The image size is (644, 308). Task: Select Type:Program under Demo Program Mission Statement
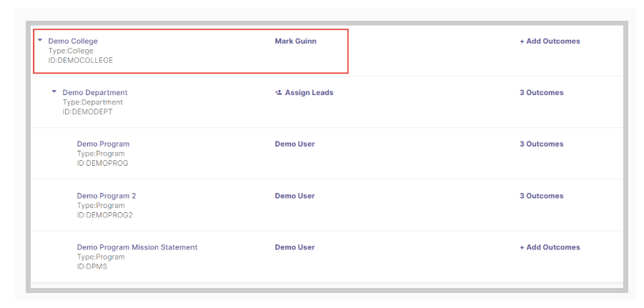pyautogui.click(x=101, y=257)
